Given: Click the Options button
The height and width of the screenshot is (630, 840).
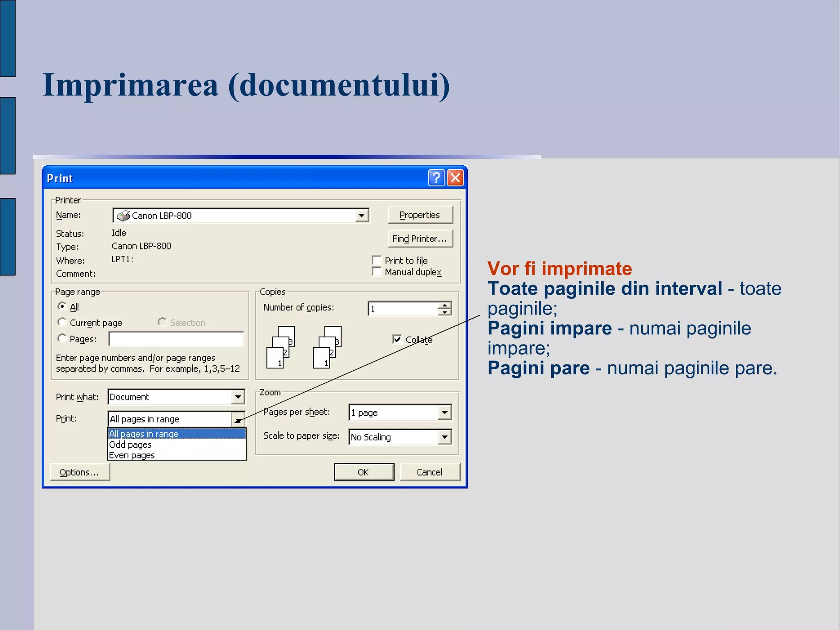Looking at the screenshot, I should (x=80, y=472).
